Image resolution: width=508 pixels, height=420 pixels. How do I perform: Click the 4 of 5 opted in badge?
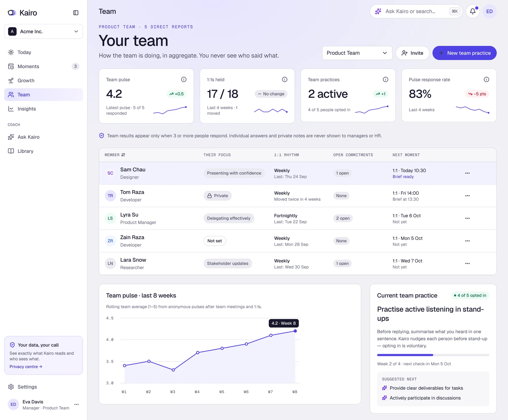[x=470, y=295]
